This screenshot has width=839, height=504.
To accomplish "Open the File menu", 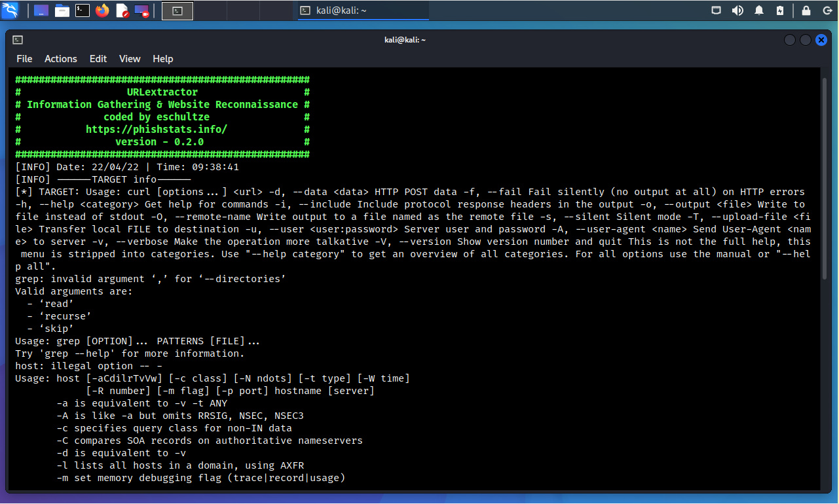I will [x=24, y=59].
